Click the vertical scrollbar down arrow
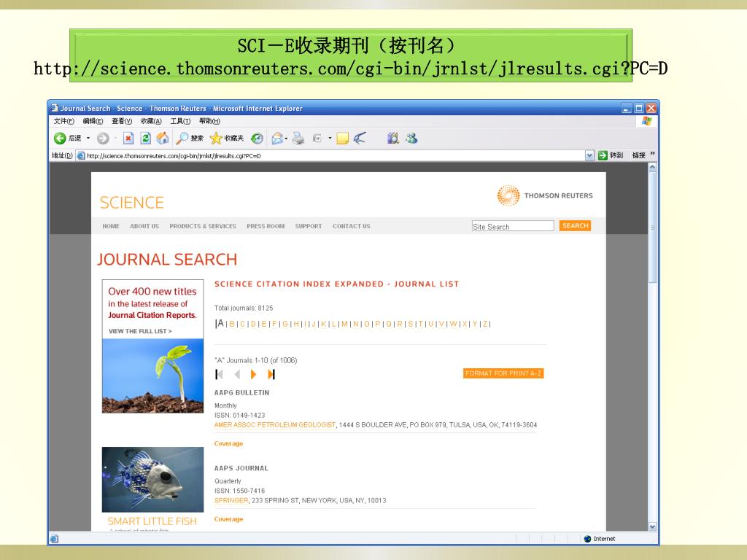Viewport: 747px width, 560px height. click(653, 526)
